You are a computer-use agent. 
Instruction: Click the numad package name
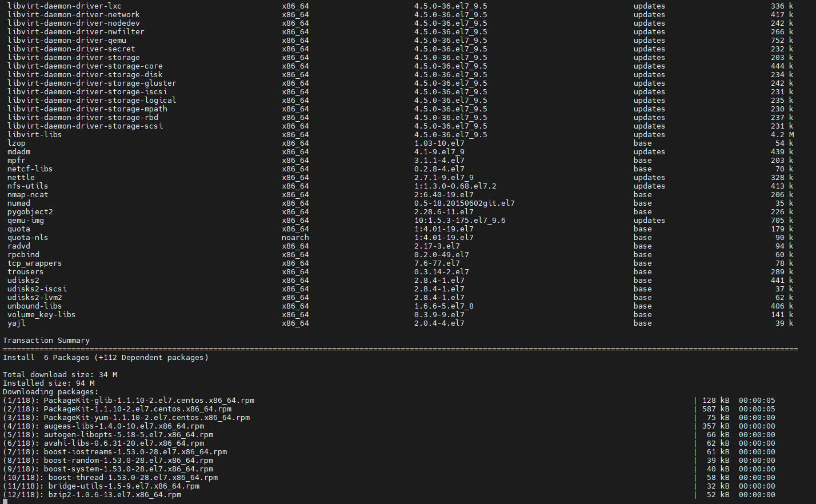18,203
